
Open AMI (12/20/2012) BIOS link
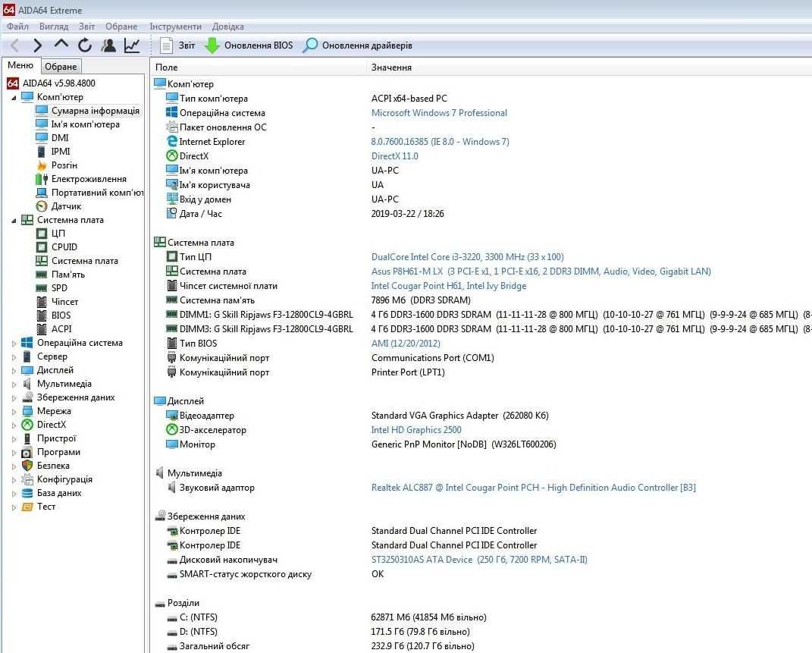tap(406, 344)
